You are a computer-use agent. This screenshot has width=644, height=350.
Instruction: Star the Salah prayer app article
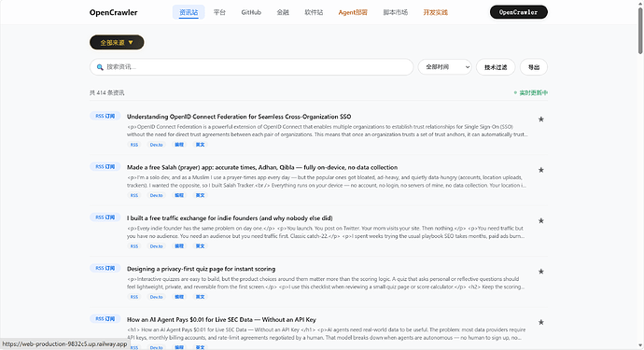coord(541,170)
